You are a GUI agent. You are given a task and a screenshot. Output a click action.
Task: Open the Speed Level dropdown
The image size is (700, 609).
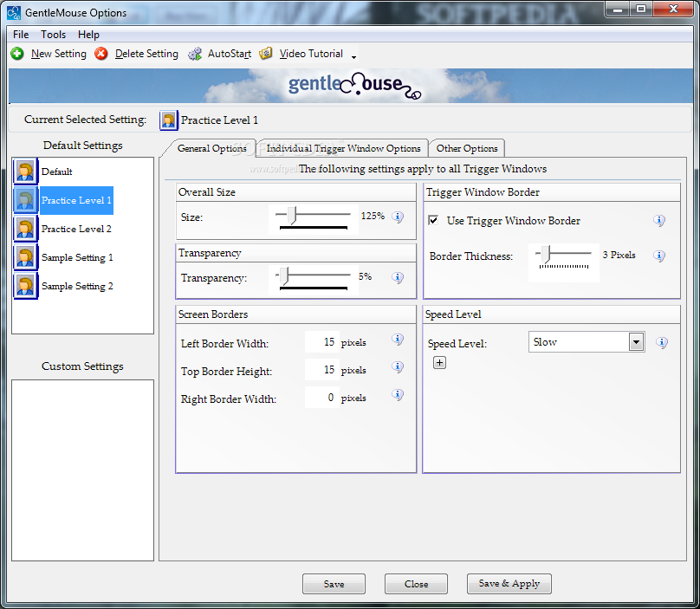click(x=637, y=342)
